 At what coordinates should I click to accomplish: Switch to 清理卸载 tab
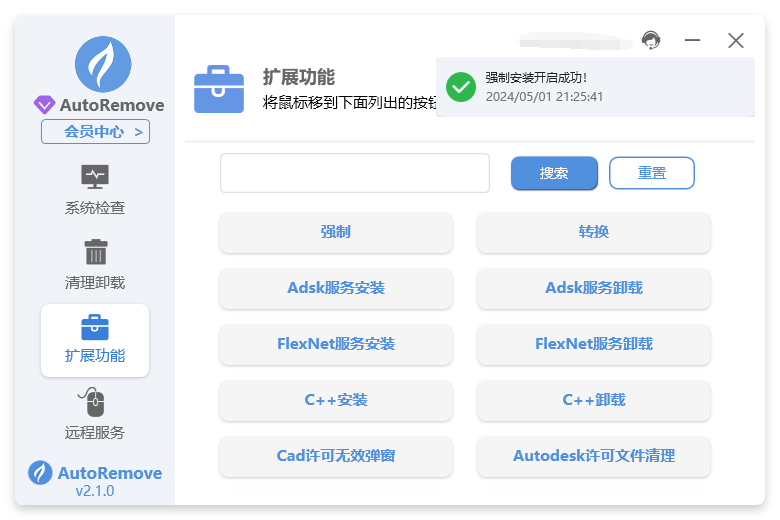coord(95,282)
